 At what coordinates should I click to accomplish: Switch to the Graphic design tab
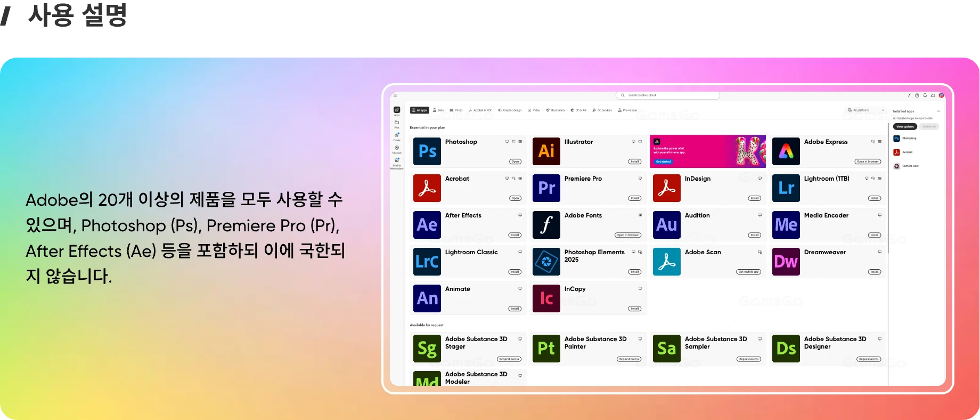(x=510, y=110)
